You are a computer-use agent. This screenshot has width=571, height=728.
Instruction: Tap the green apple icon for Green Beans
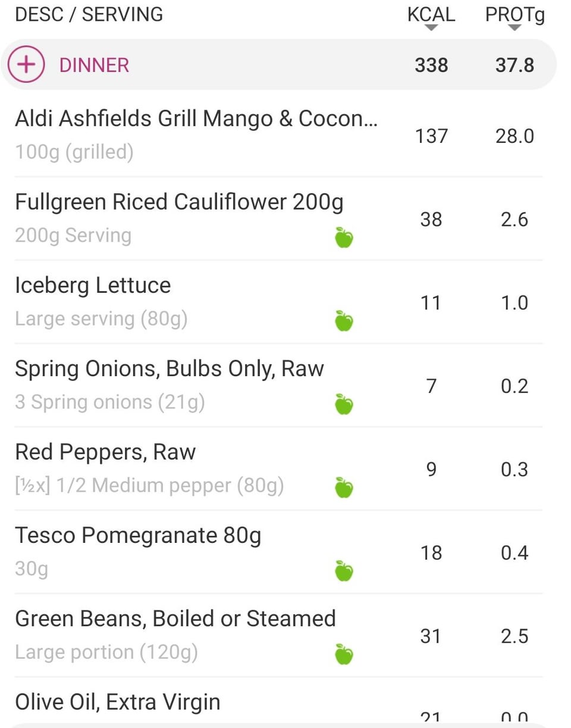tap(344, 654)
